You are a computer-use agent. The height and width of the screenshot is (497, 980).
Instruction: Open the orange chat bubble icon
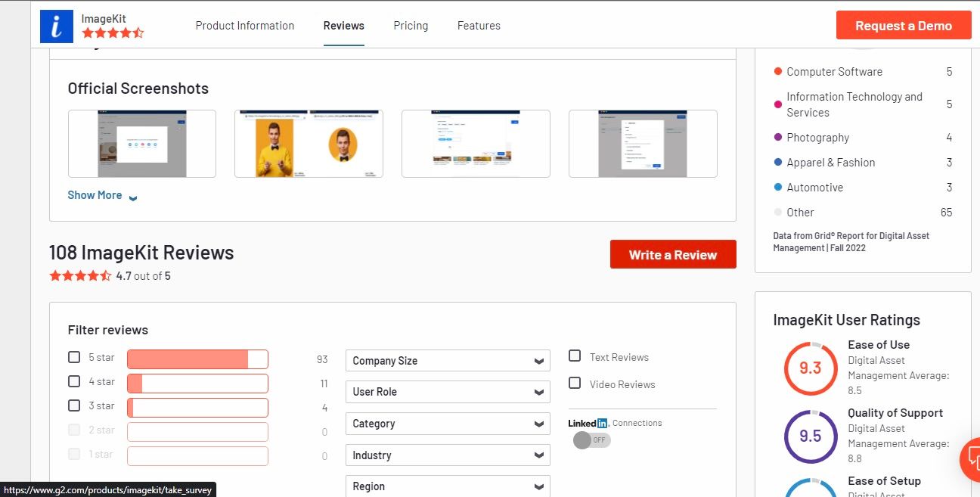[x=970, y=459]
